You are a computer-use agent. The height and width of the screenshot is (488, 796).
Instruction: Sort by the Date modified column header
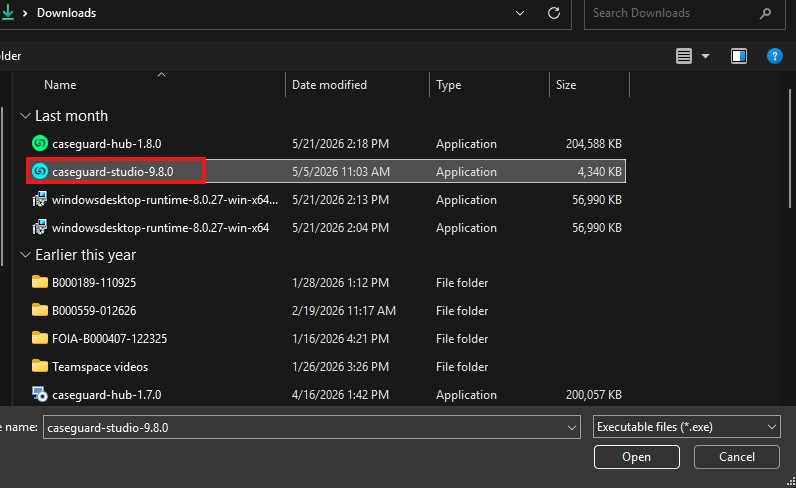[x=329, y=85]
